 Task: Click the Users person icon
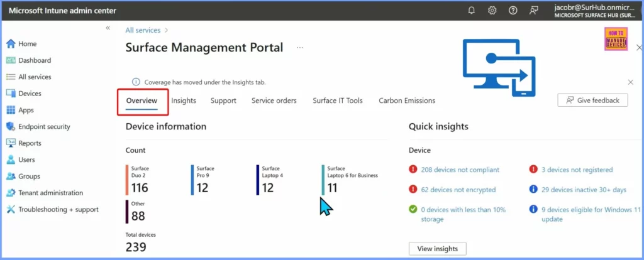pyautogui.click(x=11, y=160)
